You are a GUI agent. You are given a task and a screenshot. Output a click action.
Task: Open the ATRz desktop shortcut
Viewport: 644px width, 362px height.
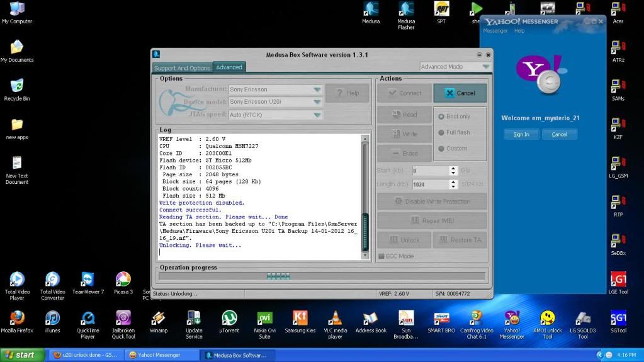point(618,52)
